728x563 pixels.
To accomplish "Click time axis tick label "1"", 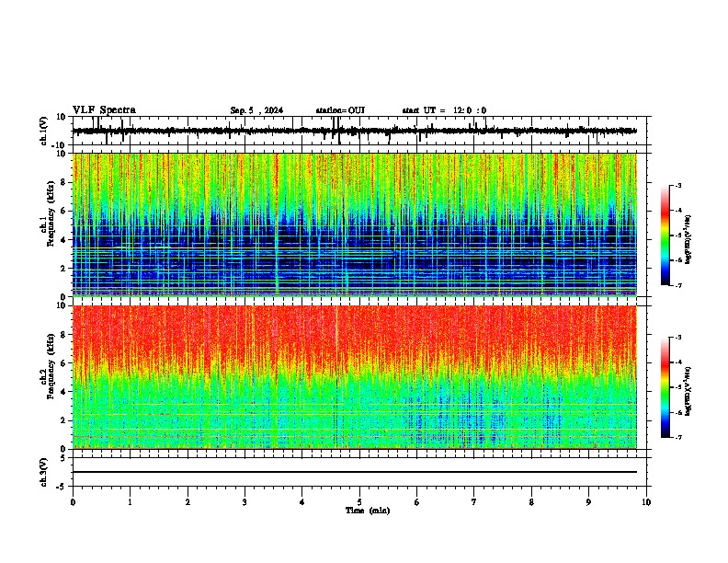I will point(130,502).
